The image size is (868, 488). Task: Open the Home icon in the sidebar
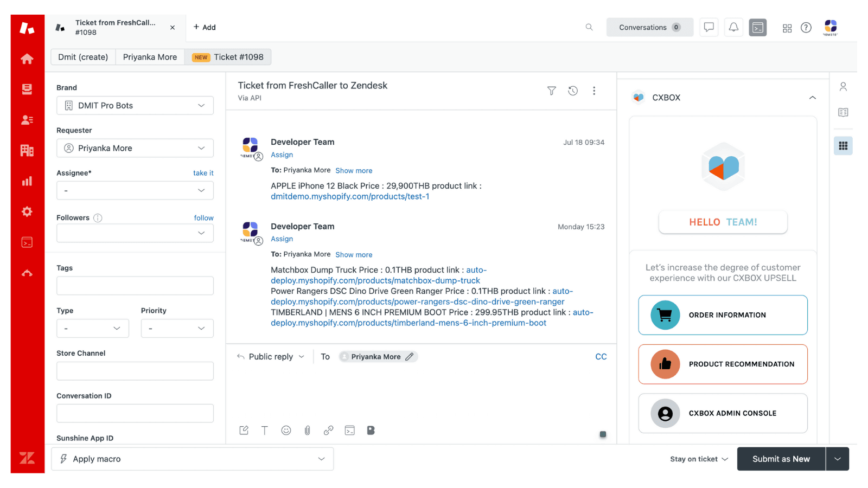click(27, 59)
